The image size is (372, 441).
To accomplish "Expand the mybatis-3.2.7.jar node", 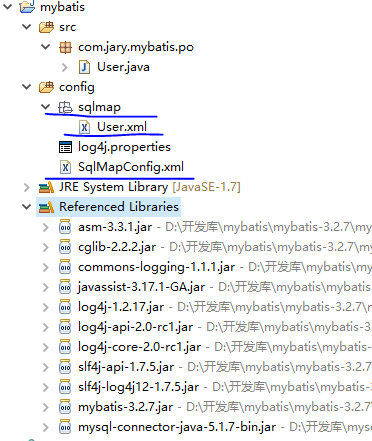I will tap(46, 407).
